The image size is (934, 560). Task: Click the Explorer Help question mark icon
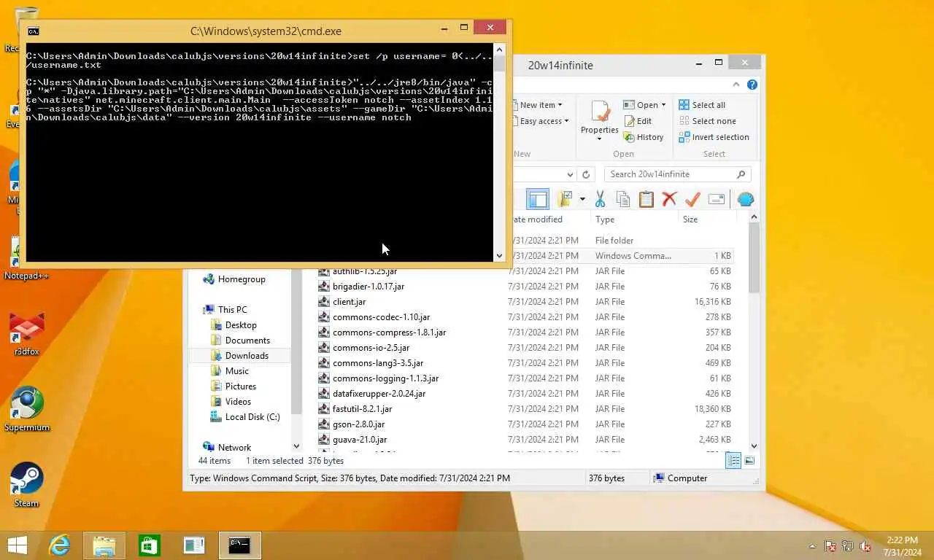(752, 85)
